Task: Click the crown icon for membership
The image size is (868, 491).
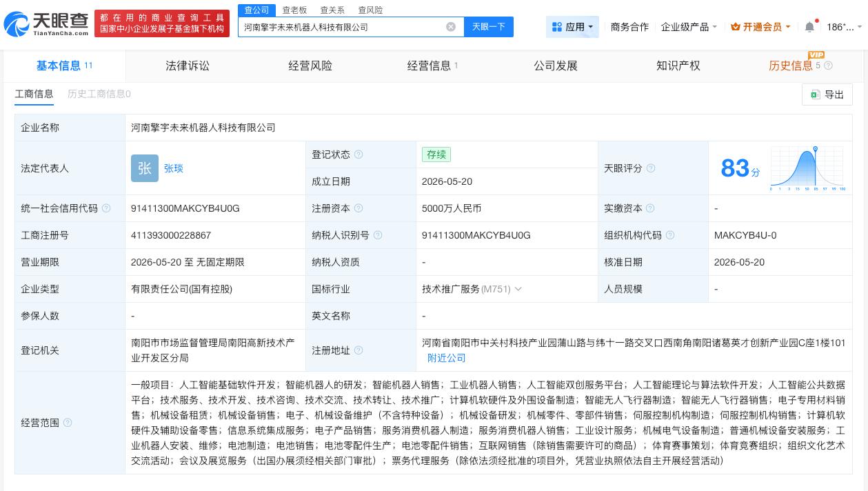Action: point(735,27)
